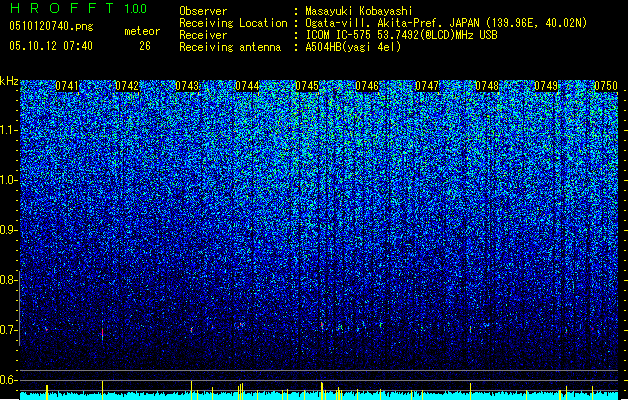Click the observer name Masayuki Kobayashi
The height and width of the screenshot is (400, 629).
(x=359, y=11)
